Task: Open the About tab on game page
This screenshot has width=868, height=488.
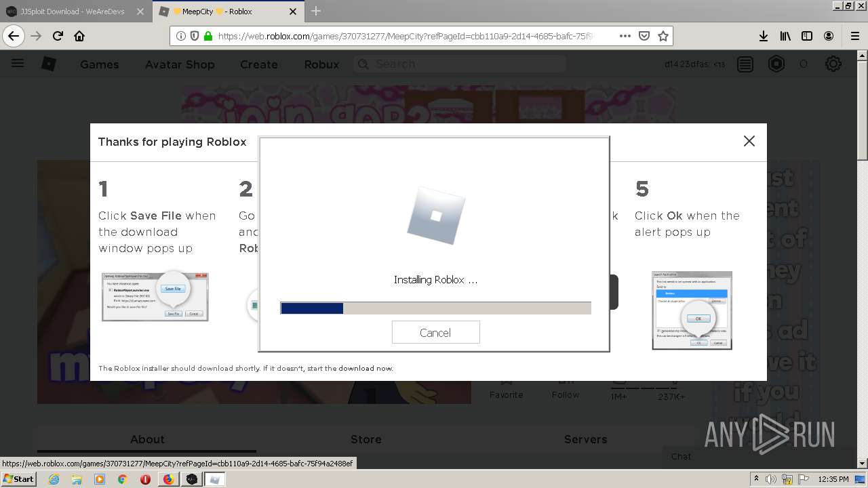Action: 147,439
